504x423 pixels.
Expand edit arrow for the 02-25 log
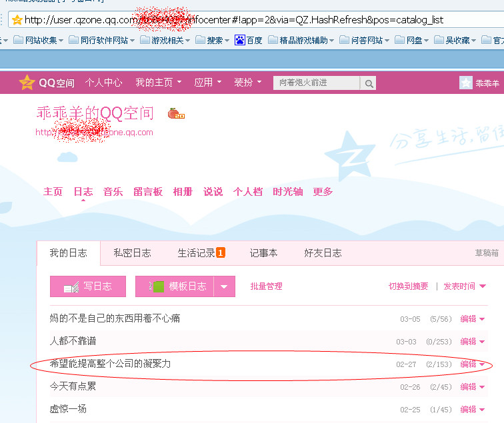click(x=482, y=410)
